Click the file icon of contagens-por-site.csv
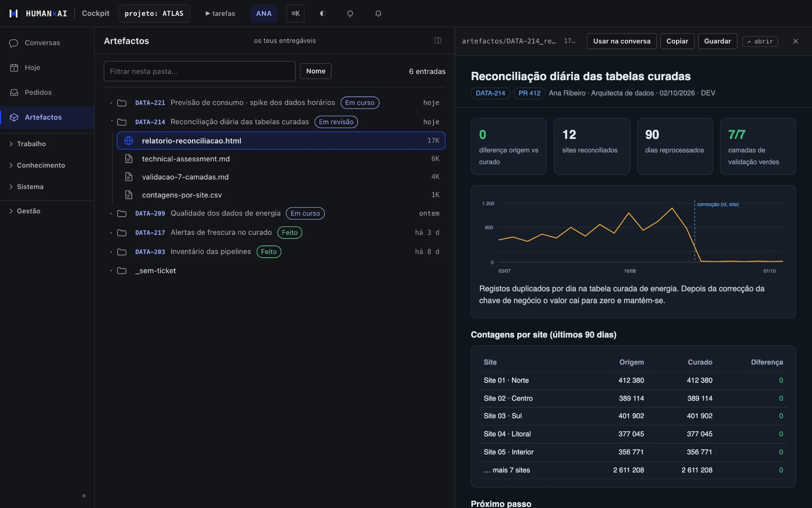This screenshot has width=812, height=508. [x=129, y=195]
